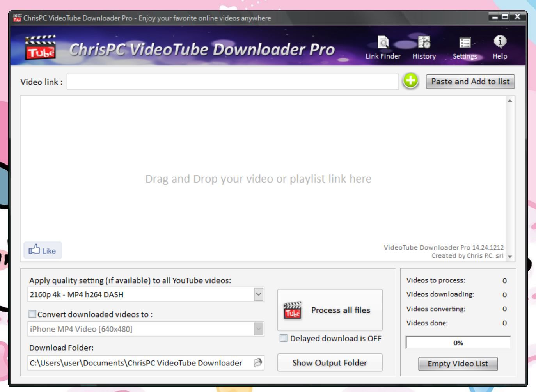The image size is (536, 392).
Task: Enable Convert downloaded videos to checkbox
Action: coord(33,314)
